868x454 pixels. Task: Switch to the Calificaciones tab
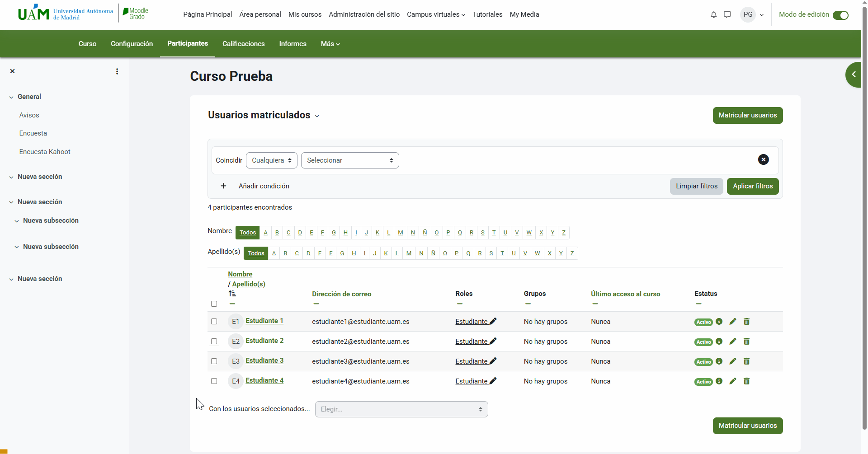click(x=243, y=44)
